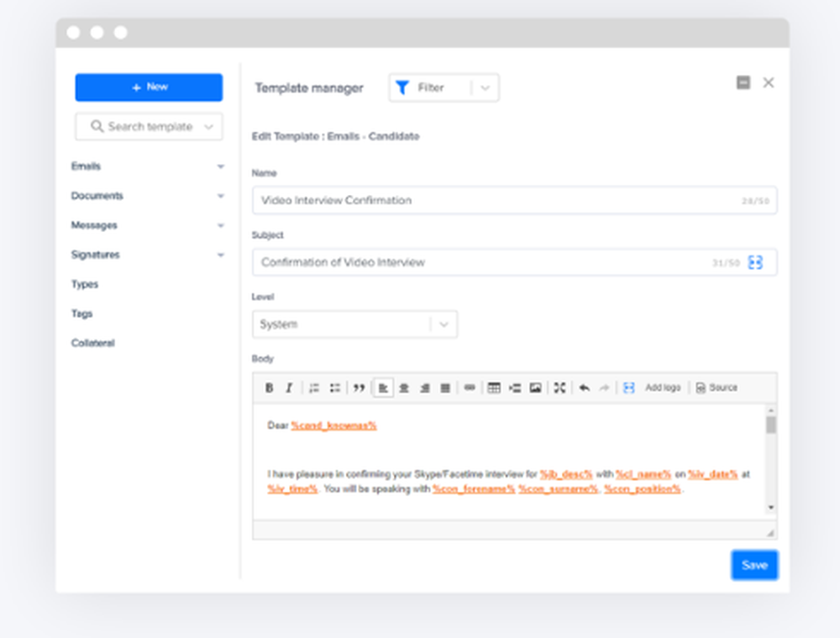Open Tags in sidebar

click(82, 314)
